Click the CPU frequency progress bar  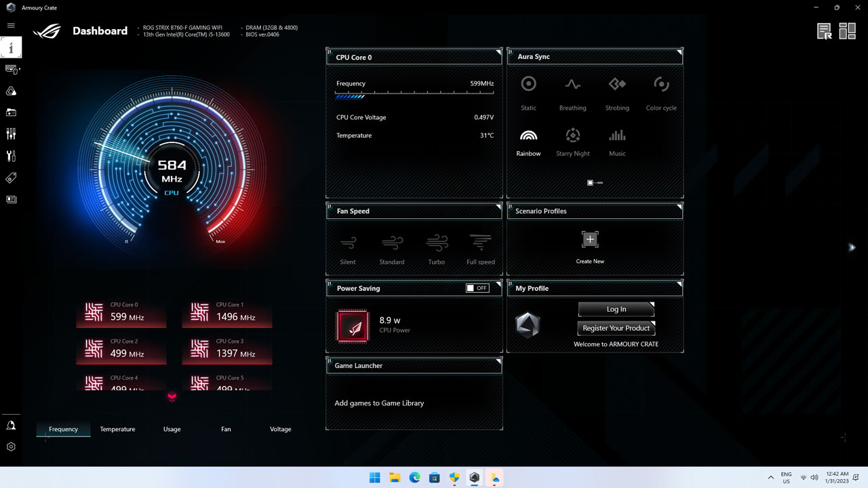tap(414, 96)
